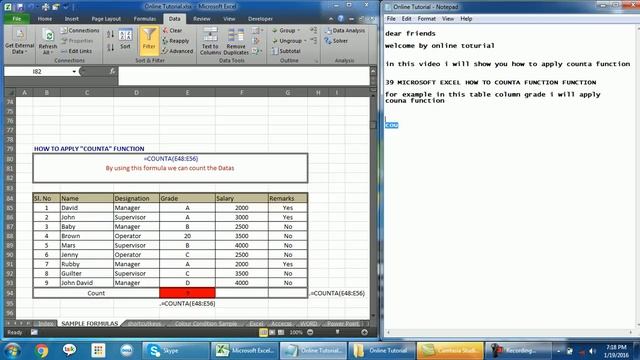Viewport: 640px width, 360px height.
Task: Open Notepad Edit menu
Action: 406,19
